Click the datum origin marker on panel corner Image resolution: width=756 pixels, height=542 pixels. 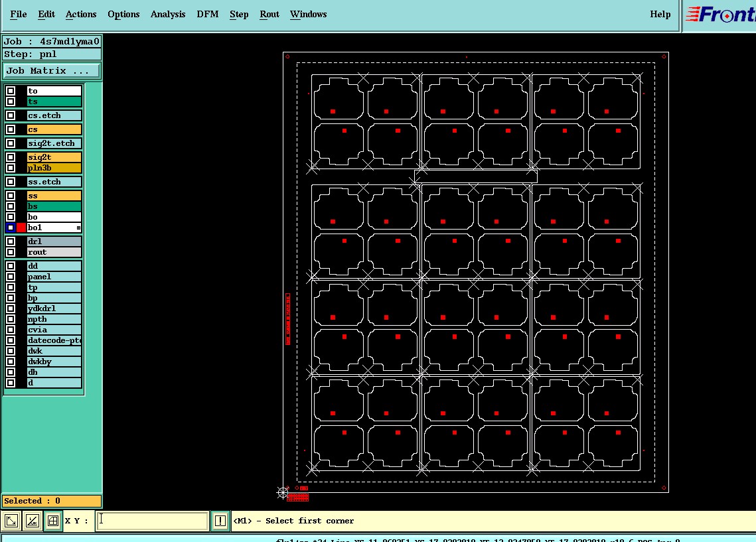click(x=283, y=493)
